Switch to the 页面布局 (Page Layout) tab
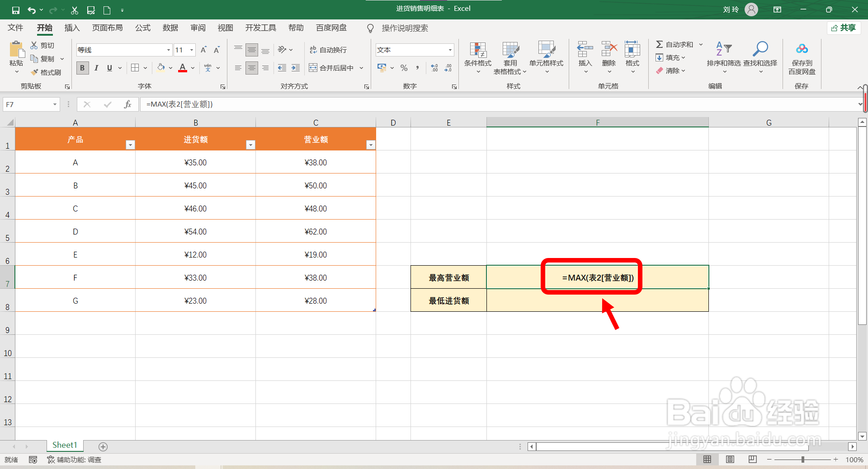This screenshot has height=469, width=868. (x=107, y=28)
